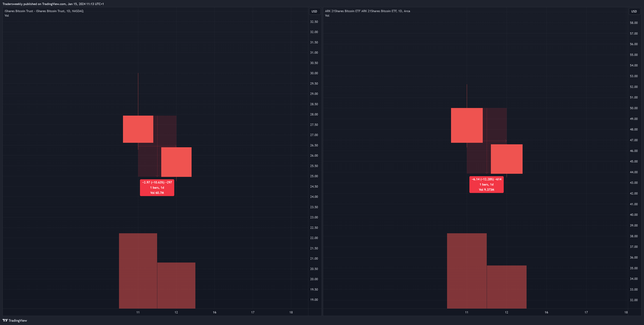Image resolution: width=644 pixels, height=325 pixels.
Task: Click the 32.50 price label on the iShares axis
Action: 314,22
